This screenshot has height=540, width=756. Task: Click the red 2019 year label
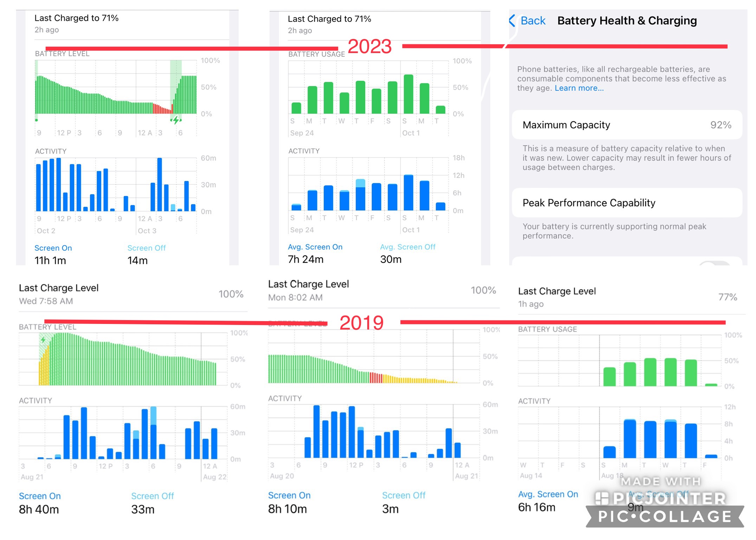click(361, 323)
